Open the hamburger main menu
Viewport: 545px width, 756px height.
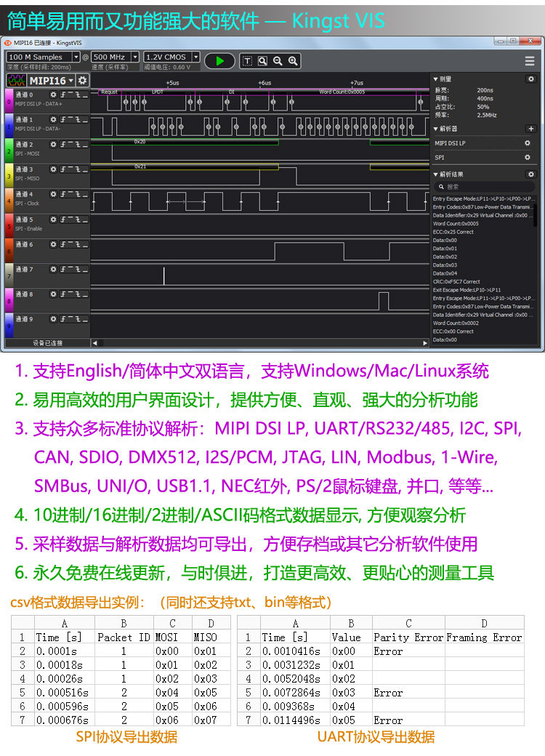click(x=530, y=61)
